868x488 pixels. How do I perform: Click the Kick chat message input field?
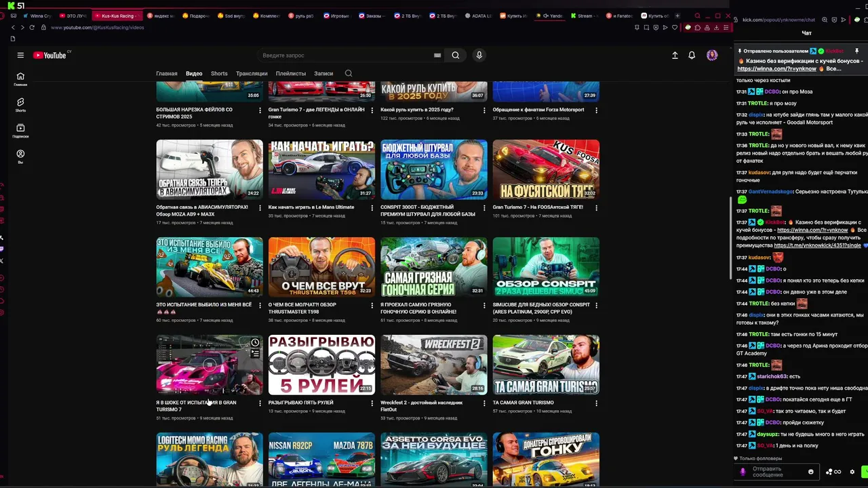777,472
